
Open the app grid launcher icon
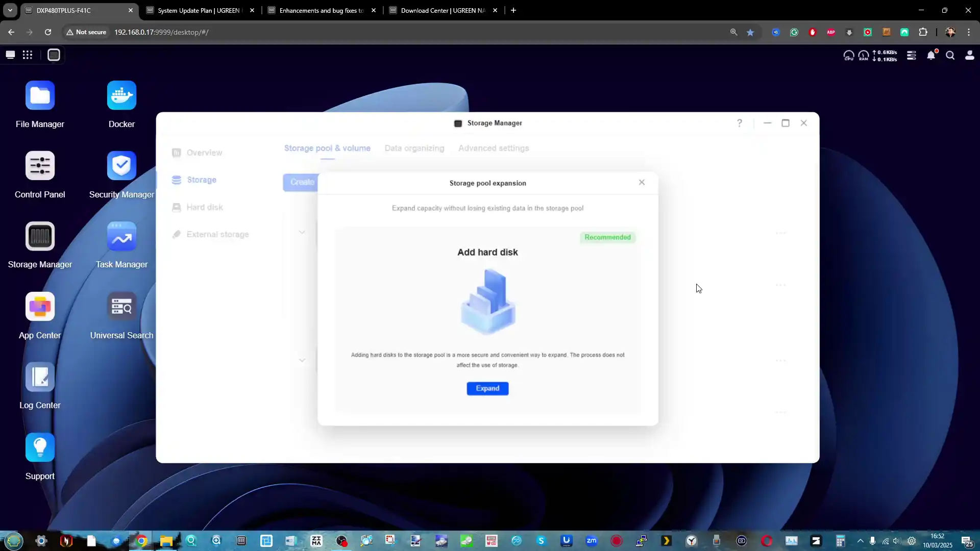pyautogui.click(x=28, y=55)
